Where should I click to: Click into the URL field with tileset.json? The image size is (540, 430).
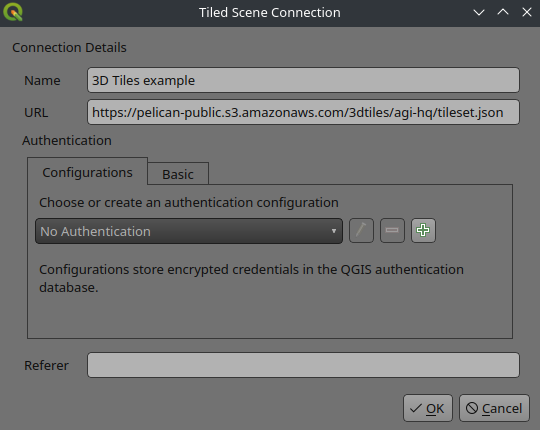click(303, 112)
